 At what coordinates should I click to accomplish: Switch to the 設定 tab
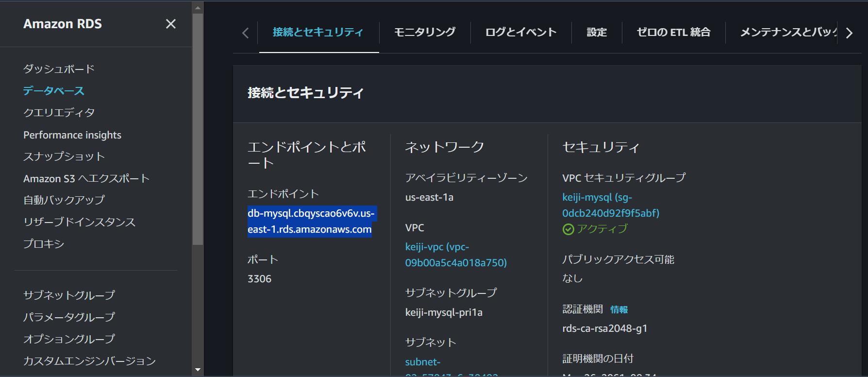(x=597, y=32)
